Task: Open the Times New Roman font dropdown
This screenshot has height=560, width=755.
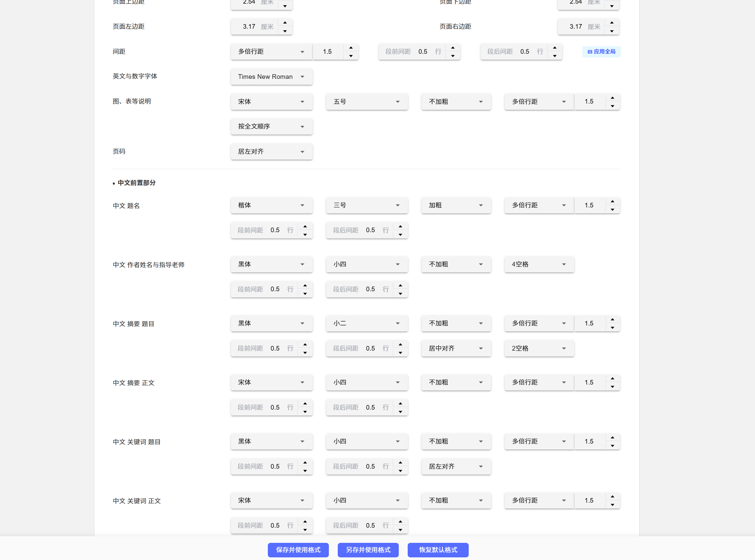Action: pos(271,77)
